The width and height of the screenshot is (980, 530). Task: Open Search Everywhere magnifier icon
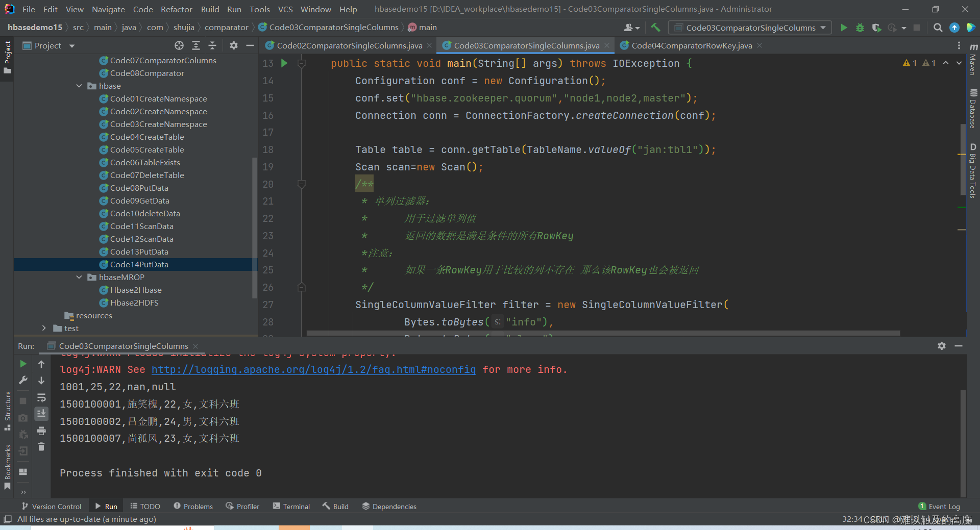[x=938, y=28]
